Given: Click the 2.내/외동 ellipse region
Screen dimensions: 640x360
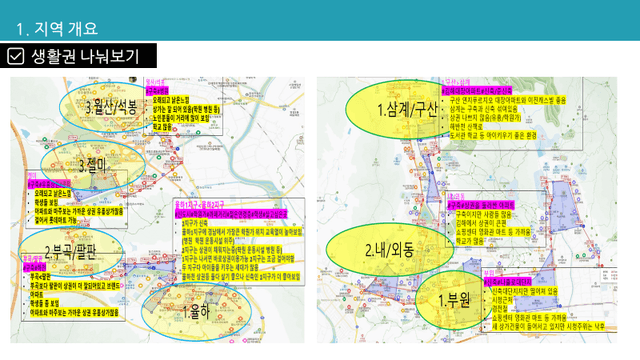Looking at the screenshot, I should coord(389,249).
